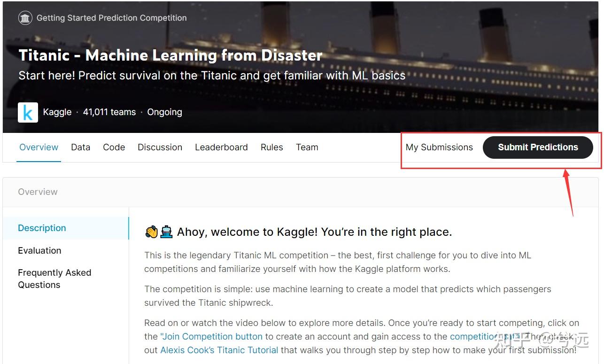The width and height of the screenshot is (604, 364).
Task: Open the Discussion tab
Action: tap(160, 147)
